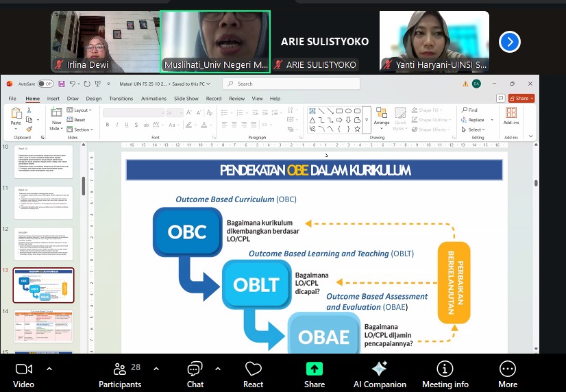Toggle the AutoSave switch in PowerPoint
The width and height of the screenshot is (566, 392).
click(45, 84)
